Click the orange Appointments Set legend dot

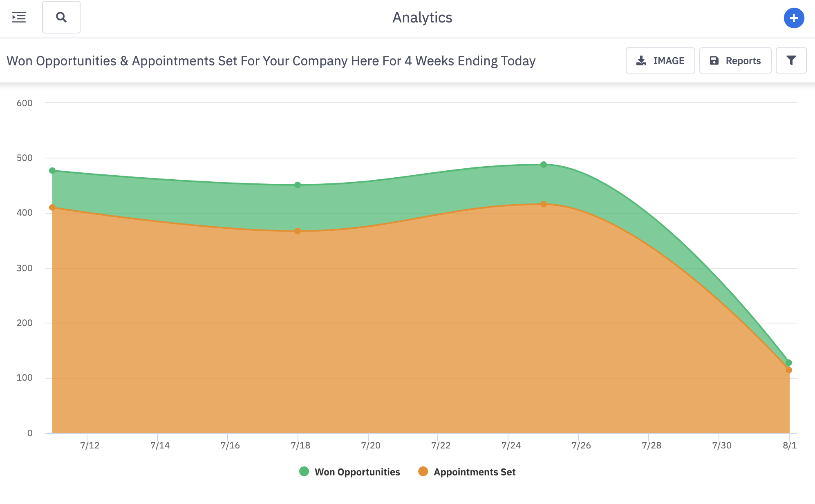(x=423, y=472)
